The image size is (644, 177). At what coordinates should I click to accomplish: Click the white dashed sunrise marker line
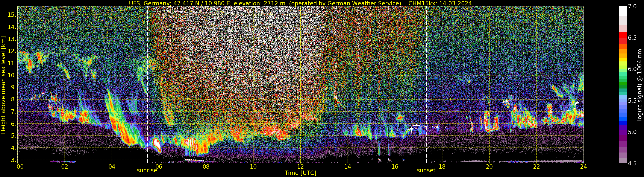tap(147, 85)
